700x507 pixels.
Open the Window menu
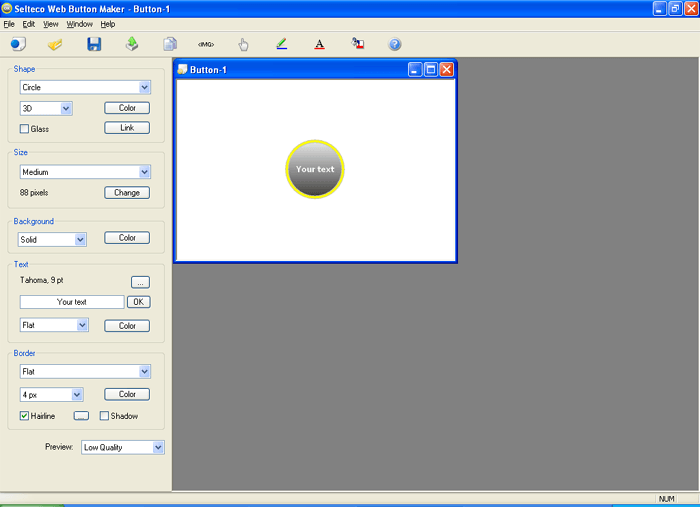[x=79, y=24]
